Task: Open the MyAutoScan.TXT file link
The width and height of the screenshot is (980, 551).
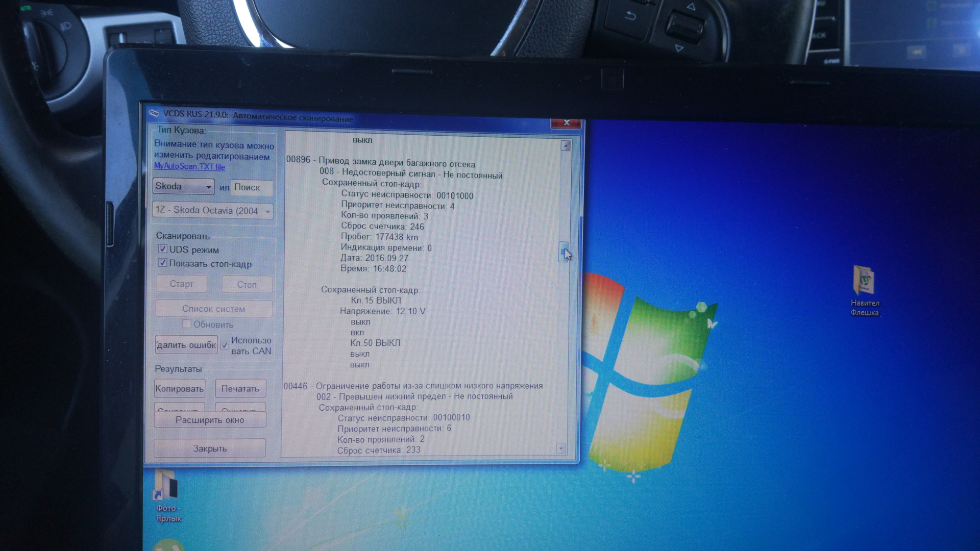Action: click(189, 166)
